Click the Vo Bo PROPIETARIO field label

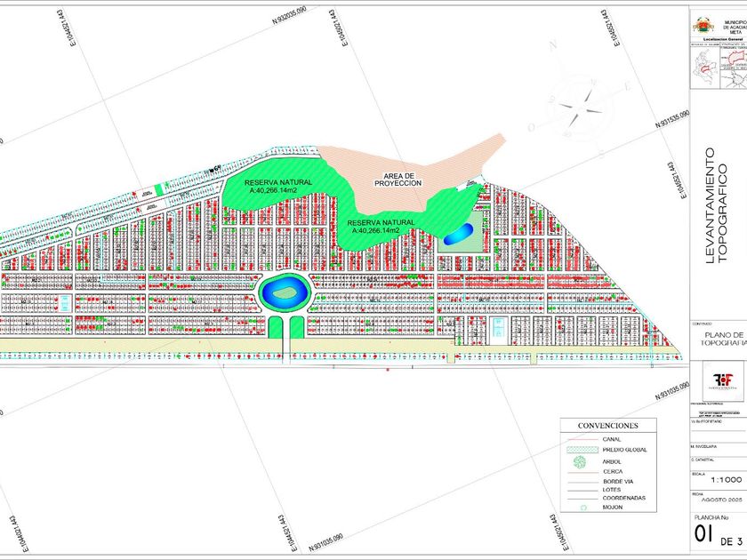[x=706, y=421]
